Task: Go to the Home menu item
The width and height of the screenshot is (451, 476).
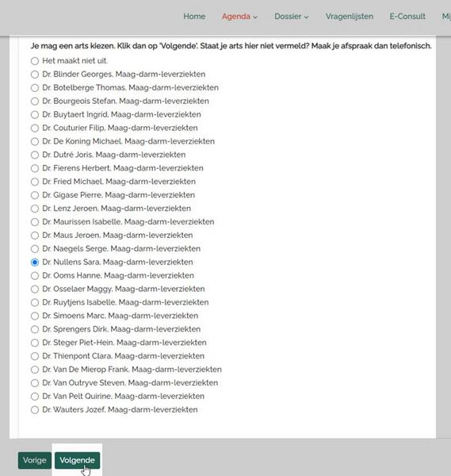Action: (194, 17)
